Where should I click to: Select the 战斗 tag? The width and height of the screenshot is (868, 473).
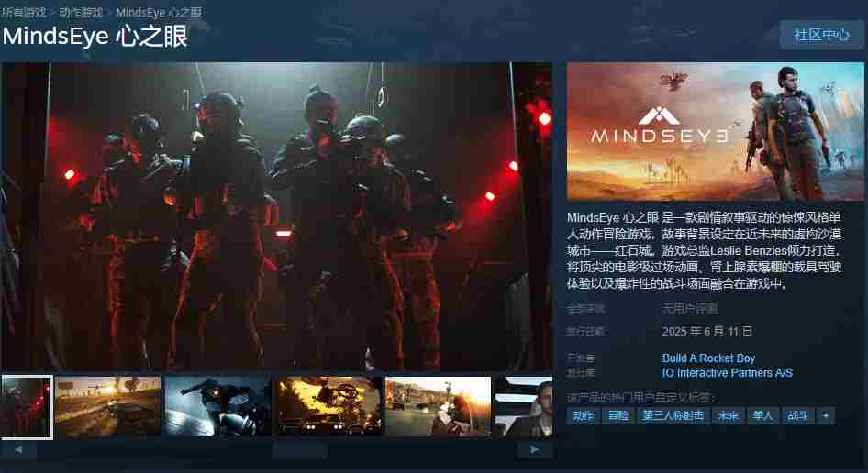pyautogui.click(x=797, y=416)
